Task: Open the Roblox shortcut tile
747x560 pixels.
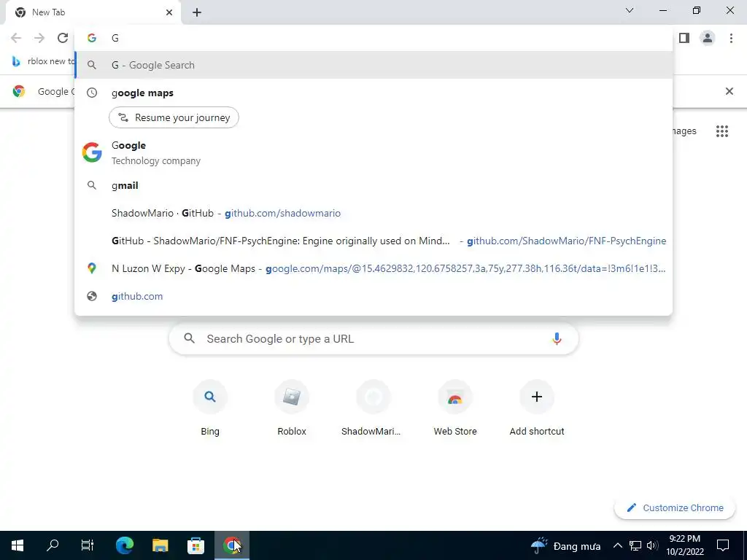Action: (292, 408)
